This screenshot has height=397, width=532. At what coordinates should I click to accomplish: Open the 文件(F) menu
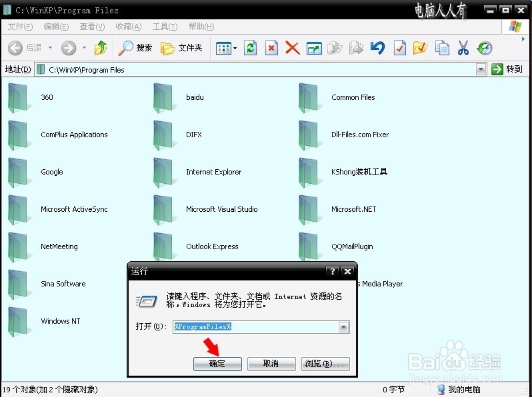(x=20, y=27)
